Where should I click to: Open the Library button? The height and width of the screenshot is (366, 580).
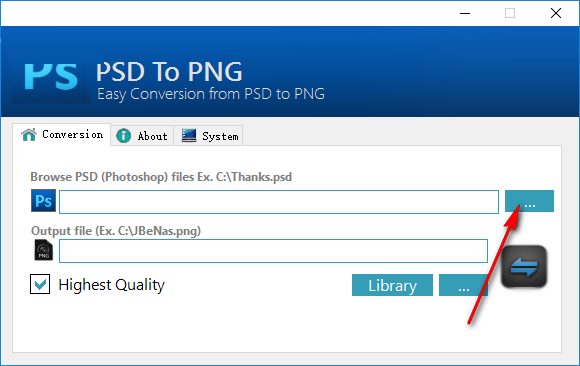pos(392,285)
